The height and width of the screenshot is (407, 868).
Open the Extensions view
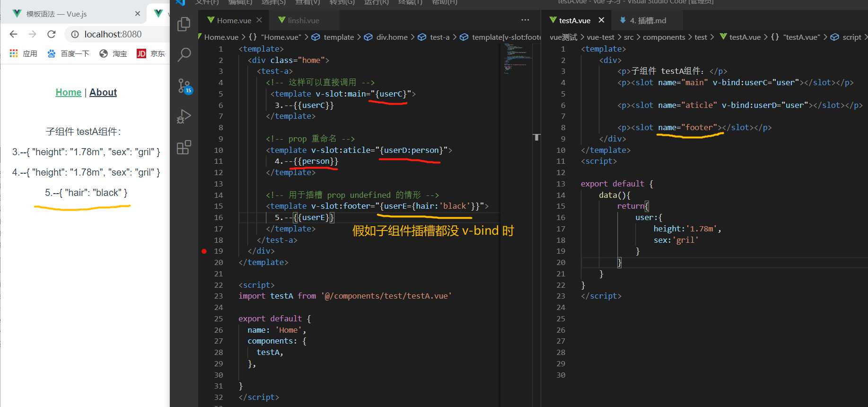click(184, 148)
